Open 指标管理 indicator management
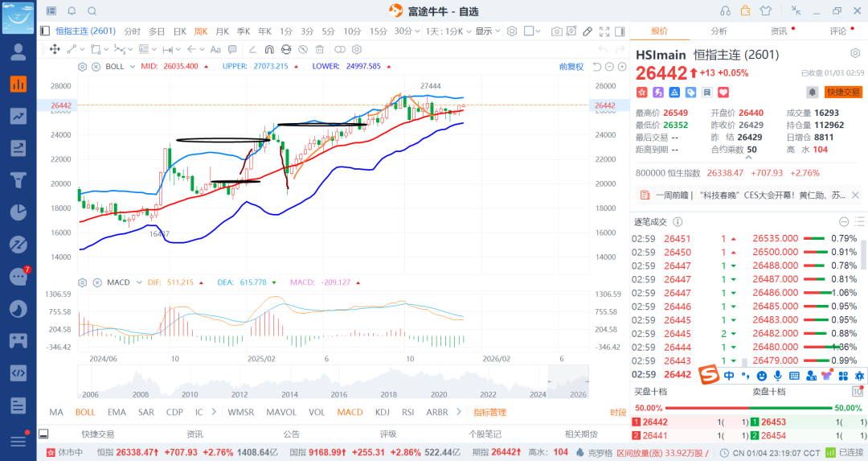Image resolution: width=868 pixels, height=461 pixels. coord(490,412)
